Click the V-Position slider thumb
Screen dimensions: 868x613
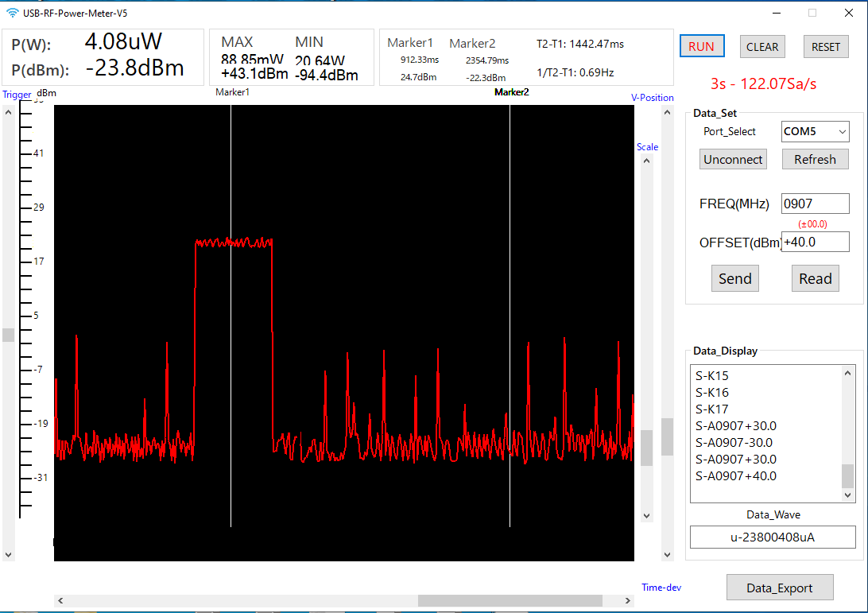click(x=668, y=437)
